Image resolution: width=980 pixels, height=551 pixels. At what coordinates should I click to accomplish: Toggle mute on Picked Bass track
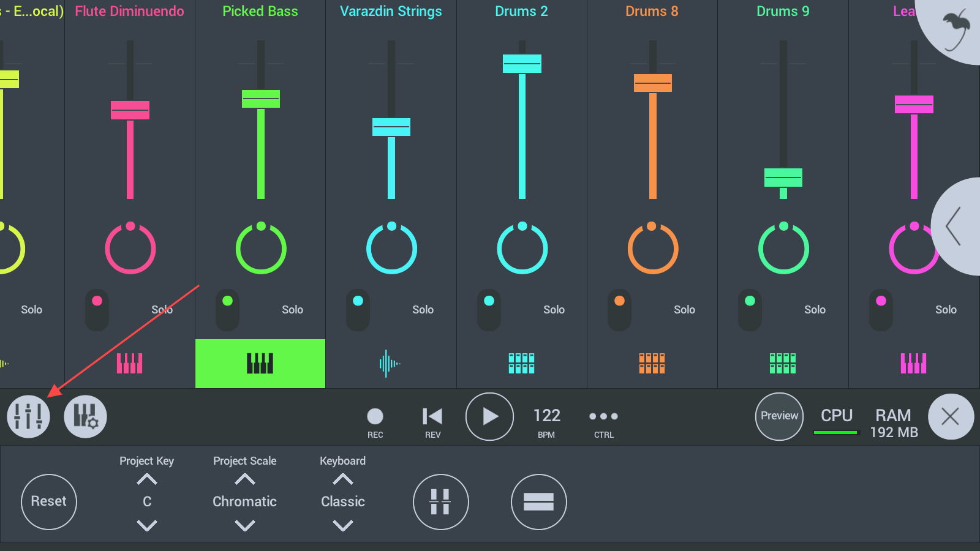(227, 310)
